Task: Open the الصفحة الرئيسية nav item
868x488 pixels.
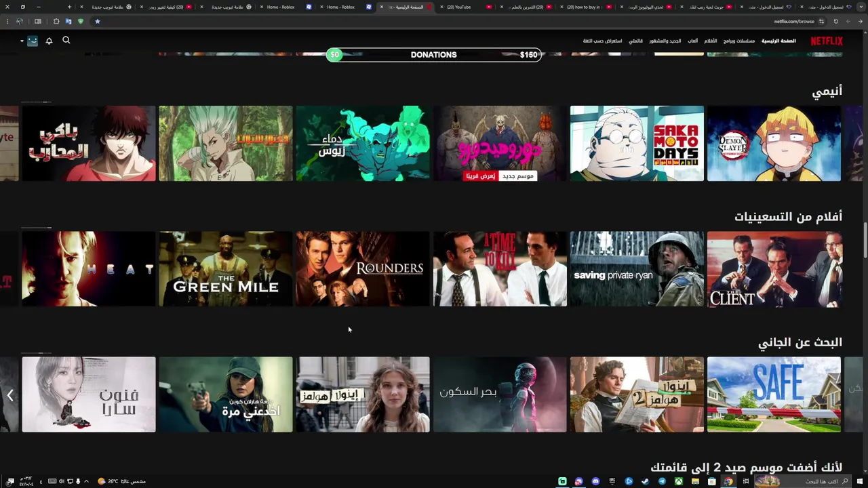Action: [778, 41]
